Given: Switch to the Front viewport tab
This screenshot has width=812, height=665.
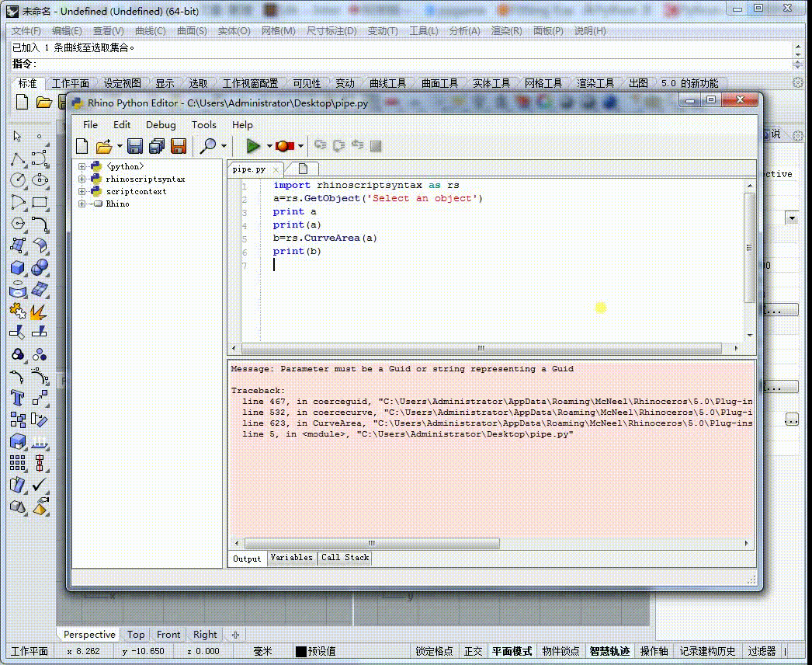Looking at the screenshot, I should tap(168, 635).
